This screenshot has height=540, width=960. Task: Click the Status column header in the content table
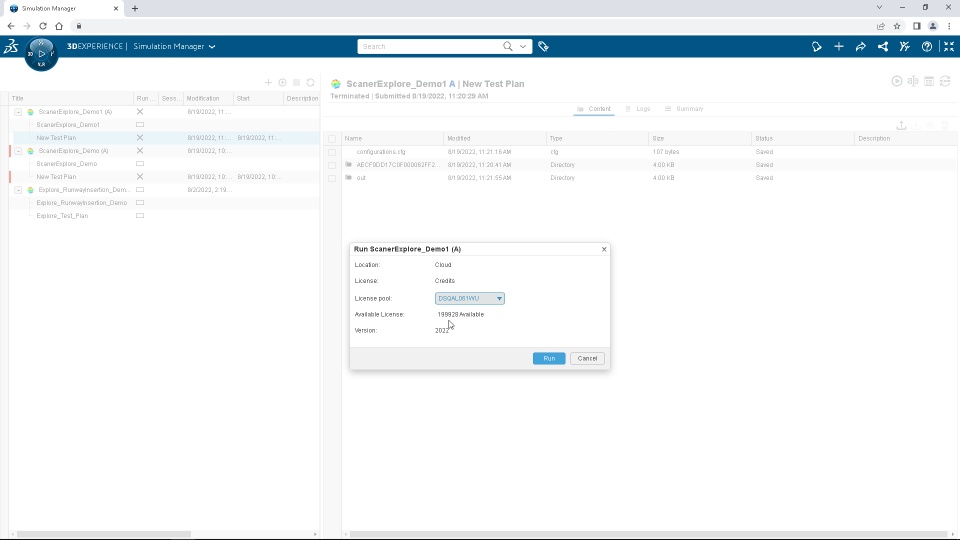click(803, 138)
